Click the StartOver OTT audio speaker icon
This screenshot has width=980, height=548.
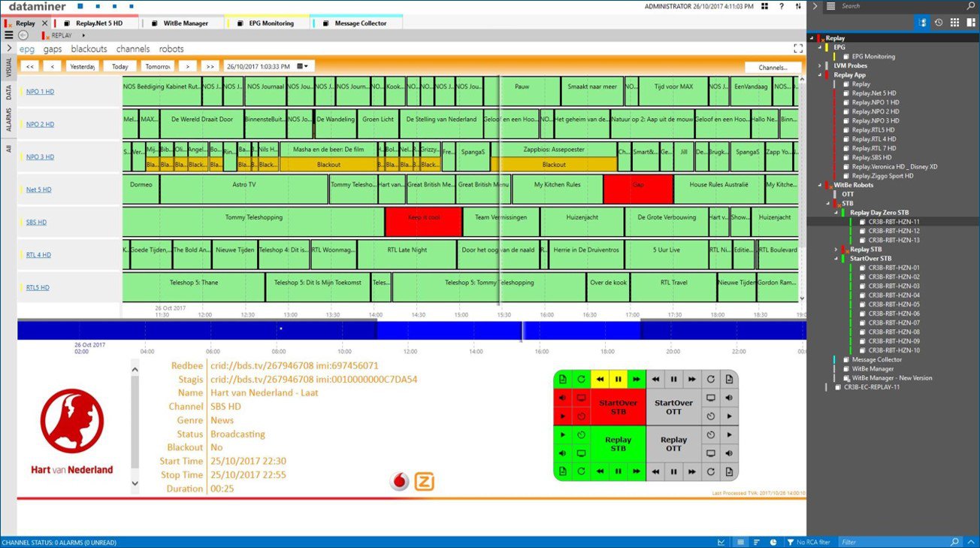[729, 398]
